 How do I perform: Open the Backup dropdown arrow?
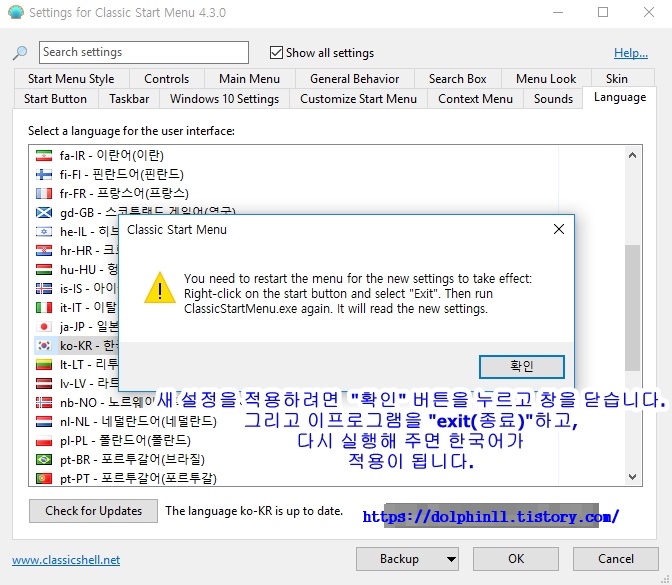click(x=450, y=559)
